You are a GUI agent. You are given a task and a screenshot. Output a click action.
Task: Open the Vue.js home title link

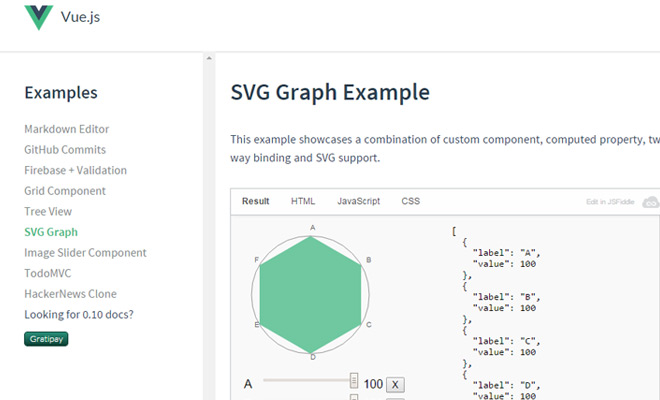pyautogui.click(x=80, y=17)
